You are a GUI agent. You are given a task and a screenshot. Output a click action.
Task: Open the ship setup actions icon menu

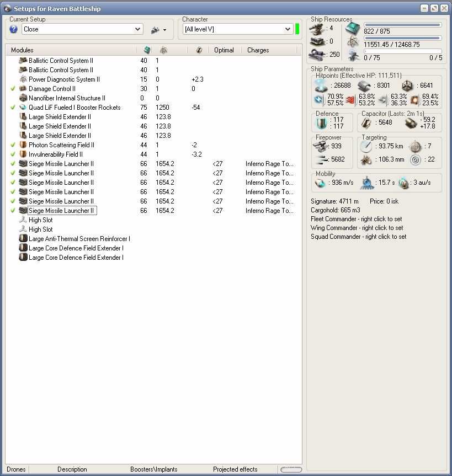tap(158, 30)
